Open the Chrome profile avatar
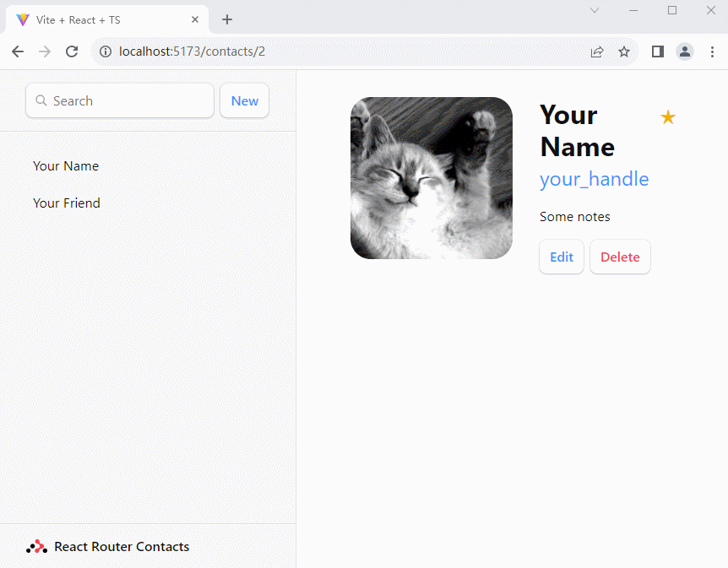Viewport: 728px width, 568px height. [x=685, y=51]
